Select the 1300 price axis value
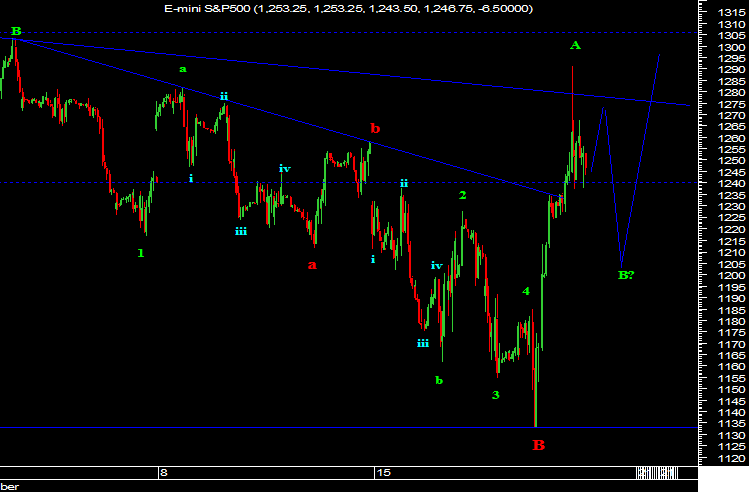Screen dimensions: 749x492 [731, 47]
